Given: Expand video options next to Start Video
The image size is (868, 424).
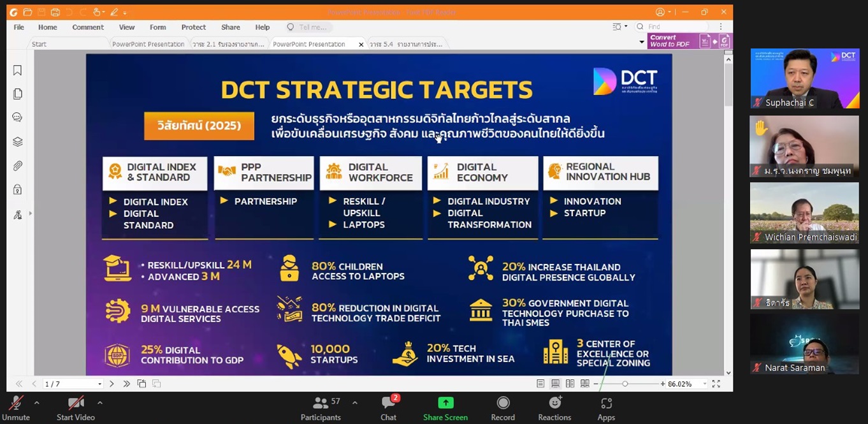Looking at the screenshot, I should 100,402.
